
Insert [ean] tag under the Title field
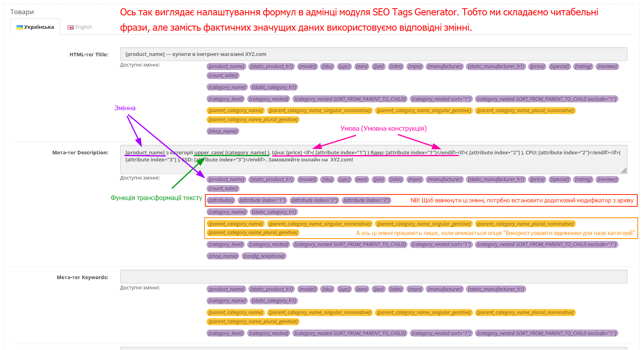[x=362, y=67]
